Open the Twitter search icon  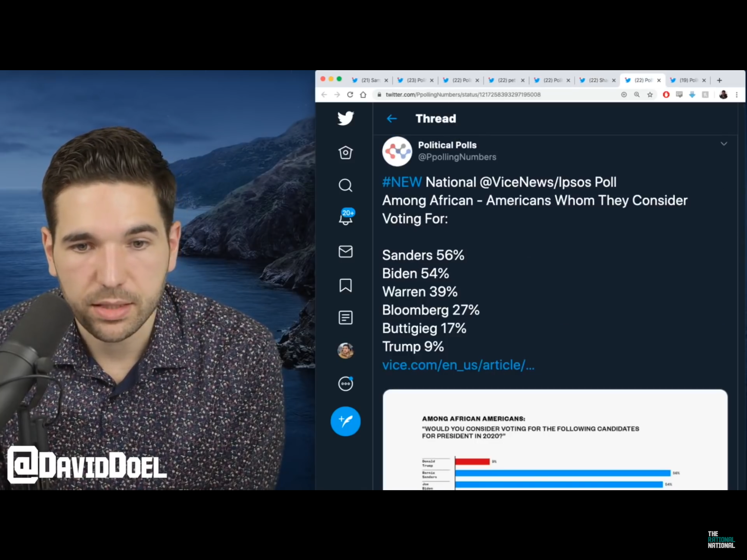point(345,185)
